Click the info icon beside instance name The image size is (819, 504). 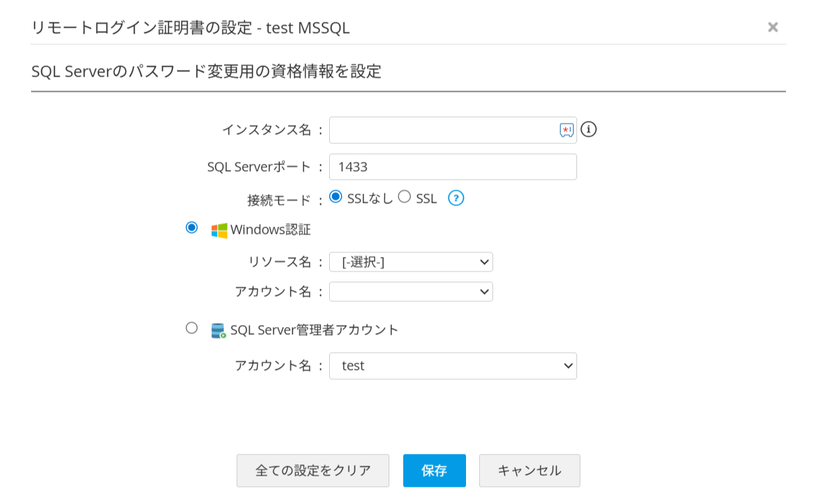pos(588,129)
